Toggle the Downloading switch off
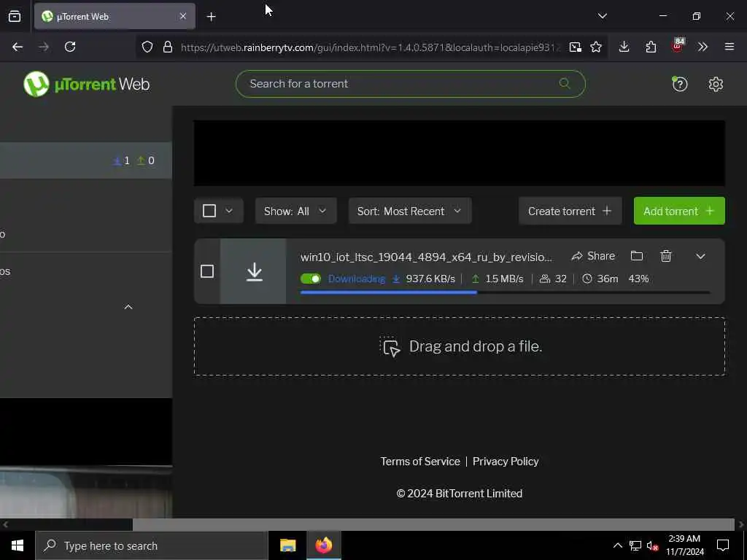 coord(311,279)
